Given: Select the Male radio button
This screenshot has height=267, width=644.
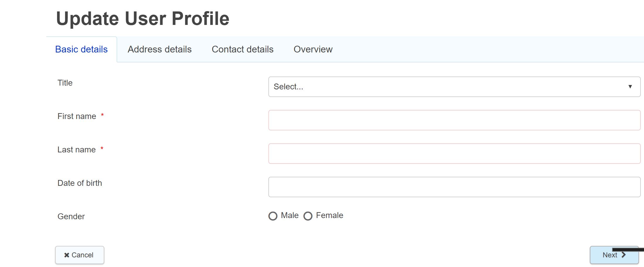Looking at the screenshot, I should pos(273,216).
